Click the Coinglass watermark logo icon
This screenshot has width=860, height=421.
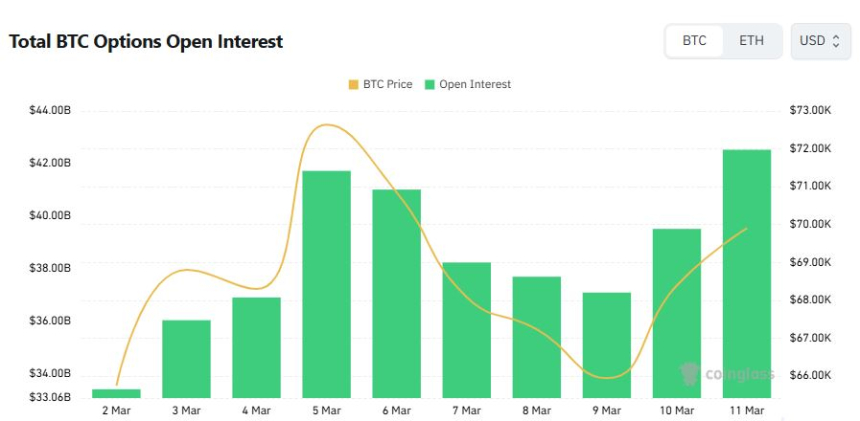click(689, 375)
